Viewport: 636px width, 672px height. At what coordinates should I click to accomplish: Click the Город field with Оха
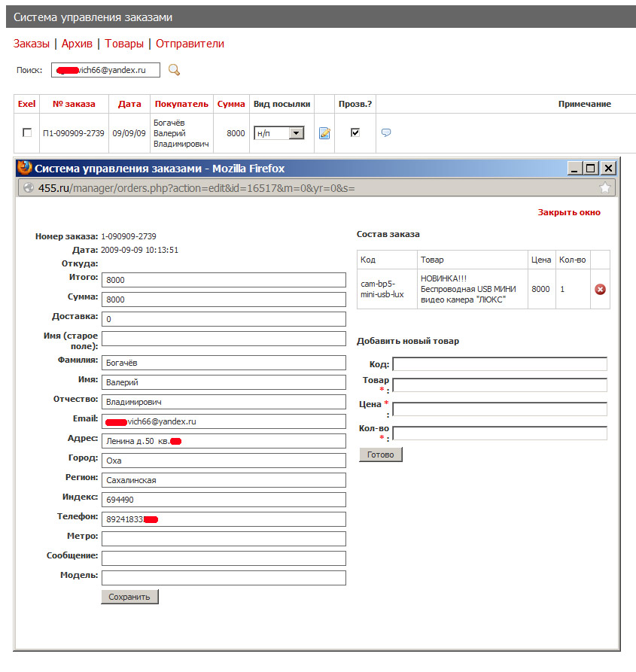click(224, 461)
